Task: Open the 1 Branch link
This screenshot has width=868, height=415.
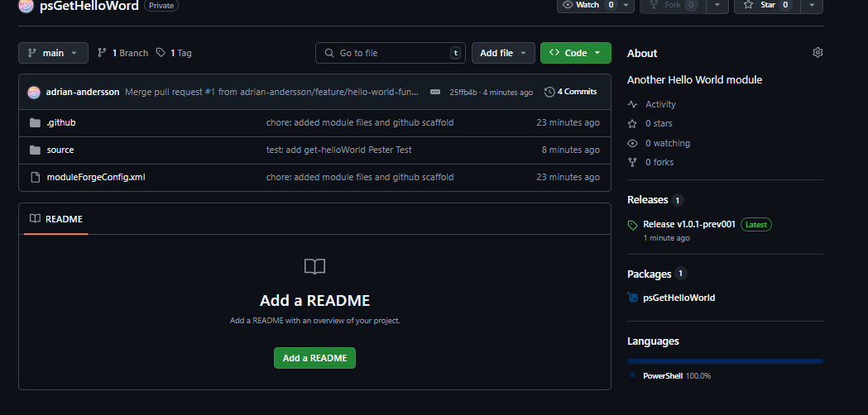Action: click(123, 53)
